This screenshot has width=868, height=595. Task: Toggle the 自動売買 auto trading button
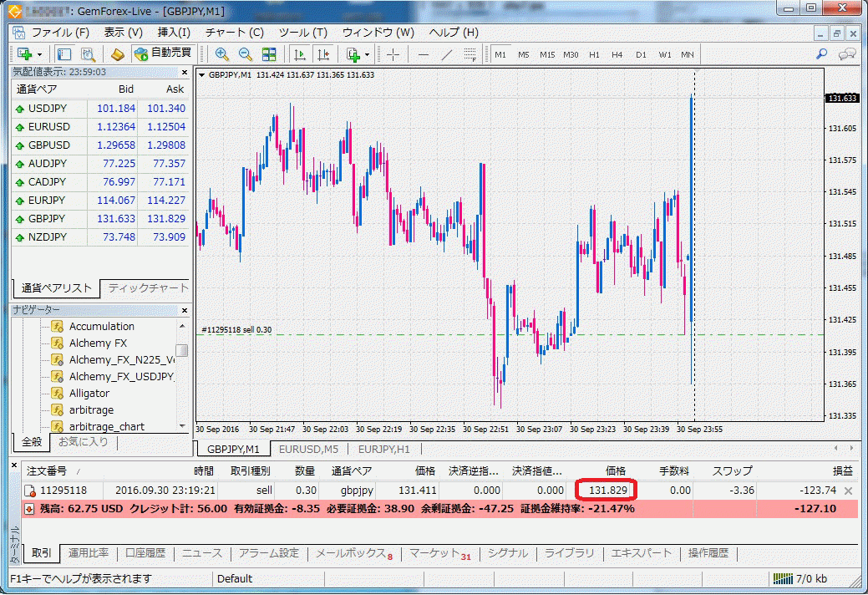[163, 54]
